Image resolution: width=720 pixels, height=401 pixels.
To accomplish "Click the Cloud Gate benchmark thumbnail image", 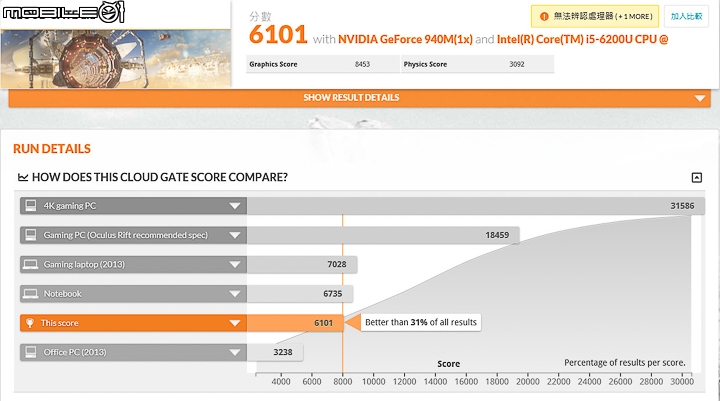I will click(116, 58).
